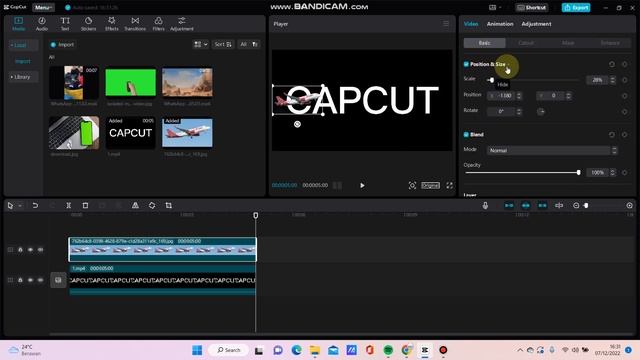Uncheck the Position & Size checkbox

click(x=466, y=64)
